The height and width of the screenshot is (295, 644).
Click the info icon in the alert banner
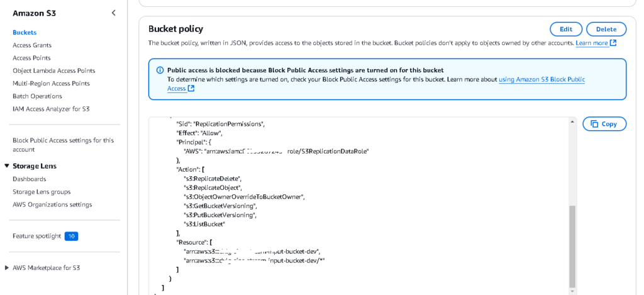click(160, 70)
